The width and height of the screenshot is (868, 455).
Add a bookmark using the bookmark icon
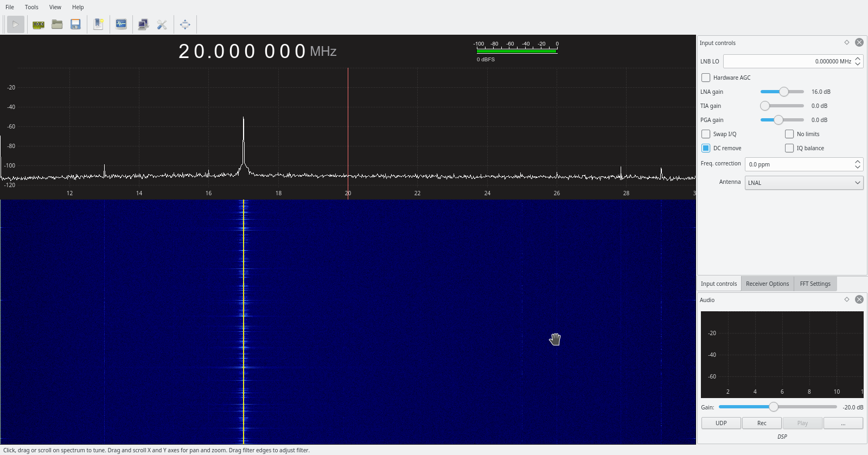(98, 24)
